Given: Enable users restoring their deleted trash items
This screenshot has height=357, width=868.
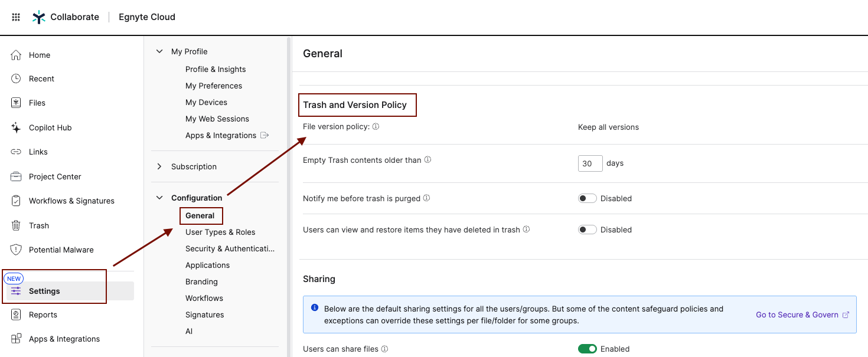Looking at the screenshot, I should 587,230.
